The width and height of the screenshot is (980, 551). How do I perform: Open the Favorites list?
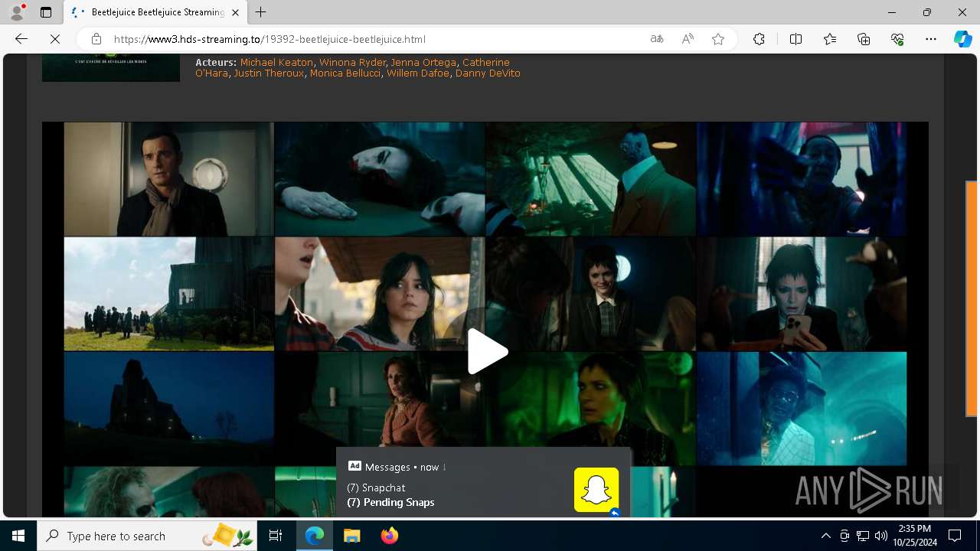pos(830,39)
